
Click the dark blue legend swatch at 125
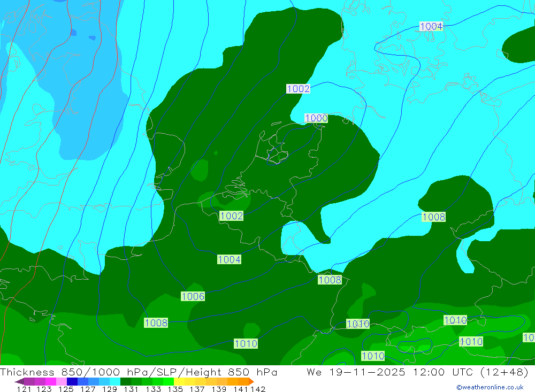click(x=72, y=381)
